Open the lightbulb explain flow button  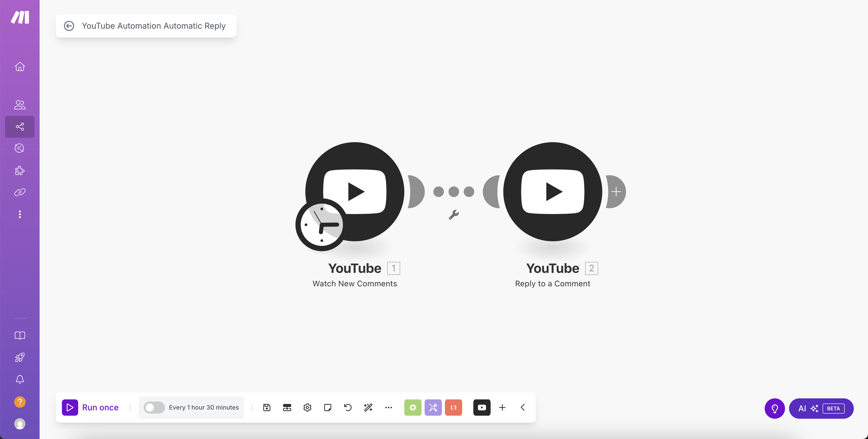[x=775, y=408]
